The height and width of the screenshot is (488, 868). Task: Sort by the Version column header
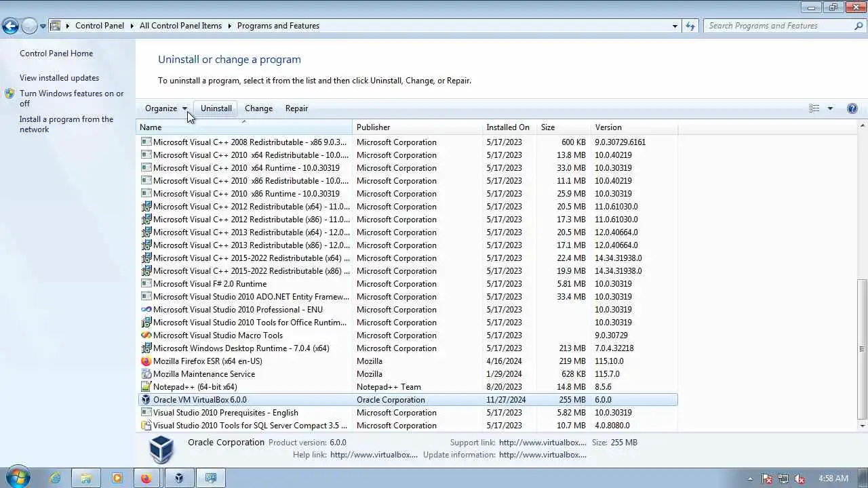pyautogui.click(x=635, y=127)
